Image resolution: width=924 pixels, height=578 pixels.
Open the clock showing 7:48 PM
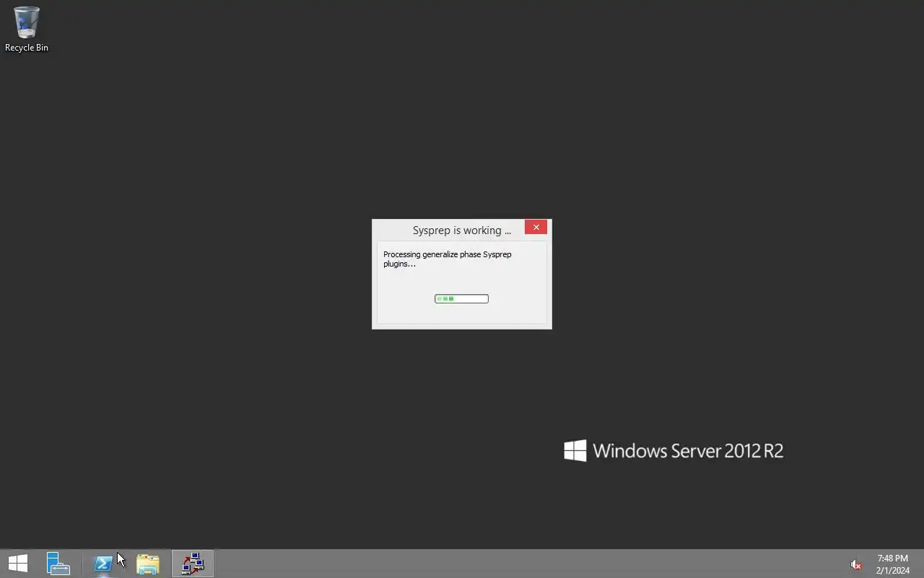point(893,564)
